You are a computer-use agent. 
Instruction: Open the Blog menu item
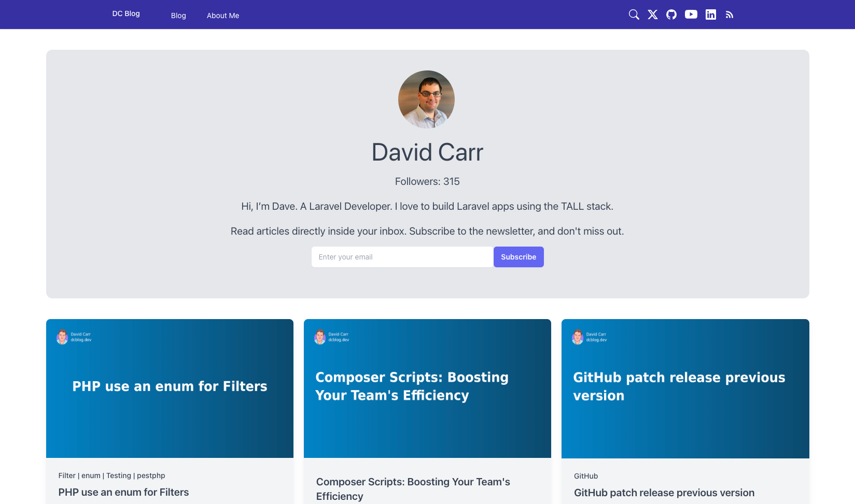178,16
